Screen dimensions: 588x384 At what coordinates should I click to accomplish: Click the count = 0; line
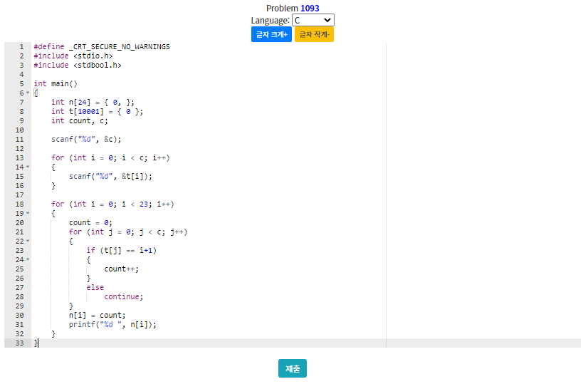(90, 222)
